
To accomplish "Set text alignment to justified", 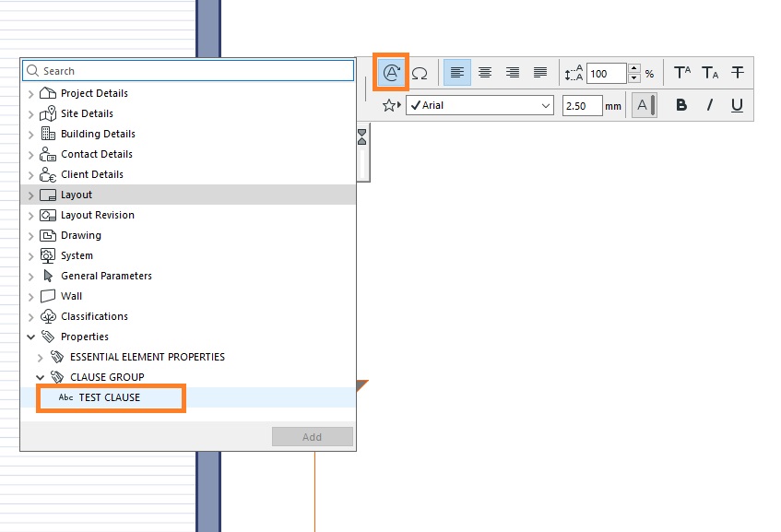I will (x=540, y=73).
